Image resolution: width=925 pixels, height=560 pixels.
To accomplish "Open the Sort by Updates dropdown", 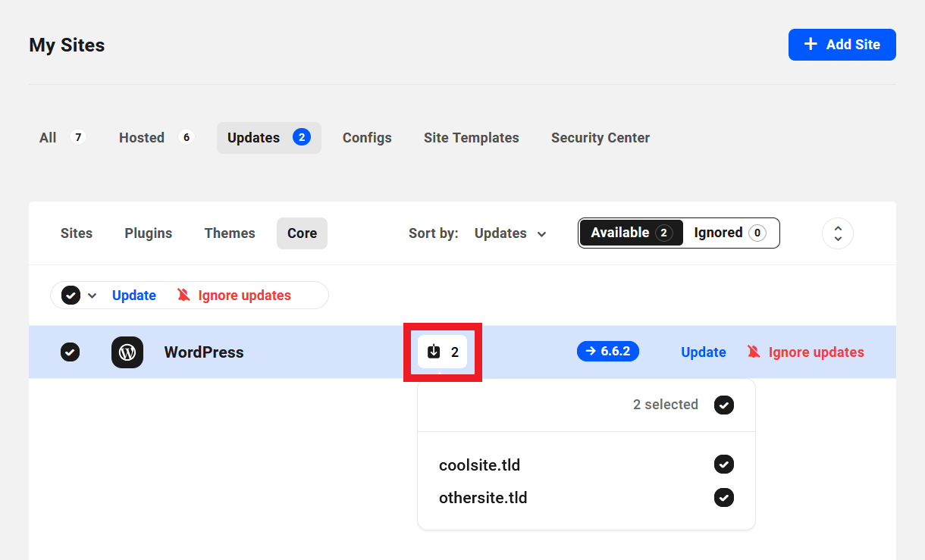I will 510,233.
